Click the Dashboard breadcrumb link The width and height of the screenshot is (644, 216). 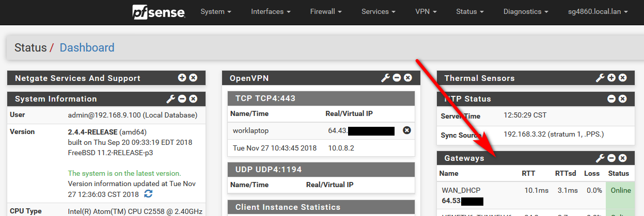(87, 48)
